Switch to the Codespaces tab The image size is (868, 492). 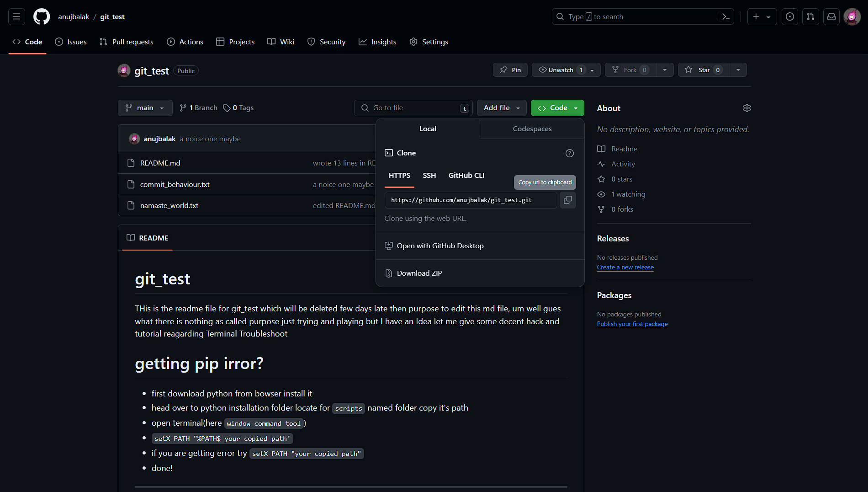click(x=532, y=129)
